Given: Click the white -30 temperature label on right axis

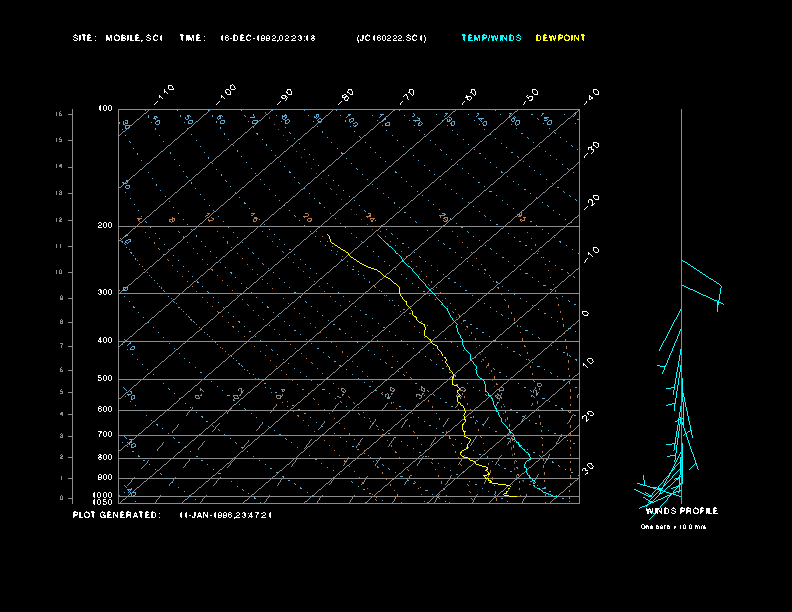Looking at the screenshot, I should [x=592, y=149].
